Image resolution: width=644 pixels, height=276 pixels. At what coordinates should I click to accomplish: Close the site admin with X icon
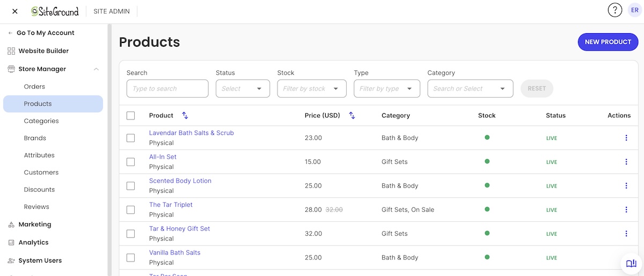click(x=14, y=11)
